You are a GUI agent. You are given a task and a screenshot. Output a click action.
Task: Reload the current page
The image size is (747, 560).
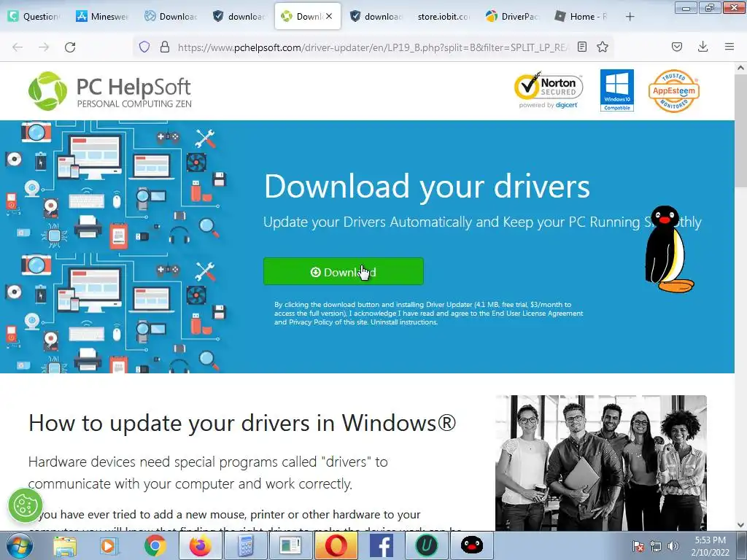tap(70, 47)
